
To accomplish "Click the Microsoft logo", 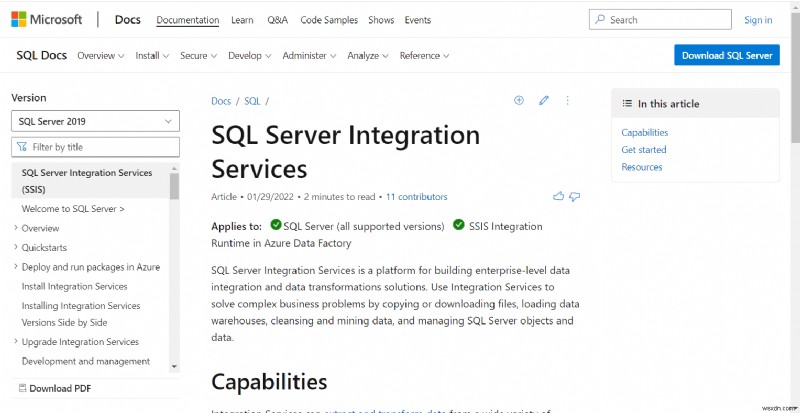I will pyautogui.click(x=46, y=19).
